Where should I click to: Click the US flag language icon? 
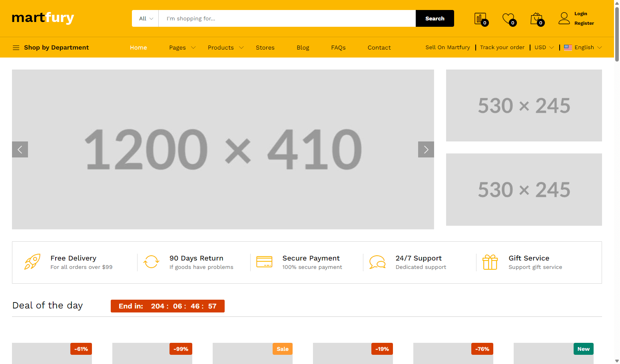pos(568,48)
